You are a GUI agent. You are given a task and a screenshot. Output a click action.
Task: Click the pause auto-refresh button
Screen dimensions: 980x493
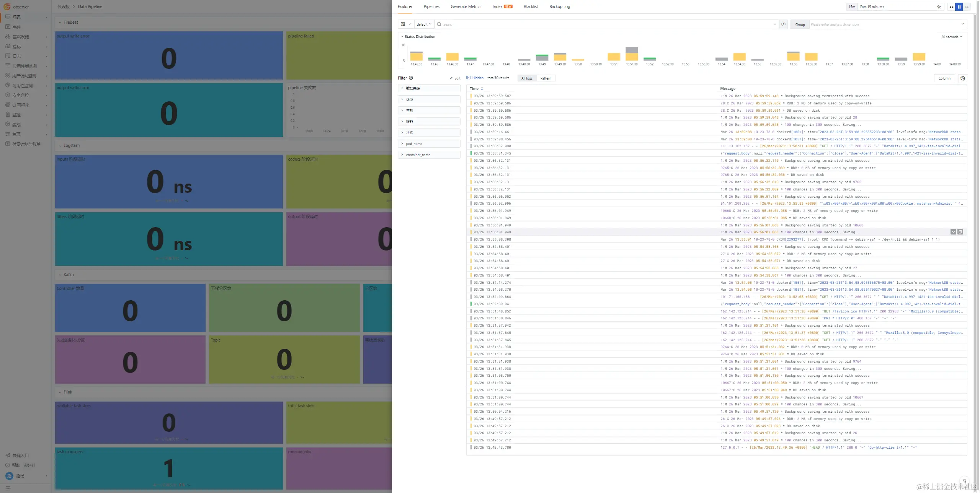[959, 7]
